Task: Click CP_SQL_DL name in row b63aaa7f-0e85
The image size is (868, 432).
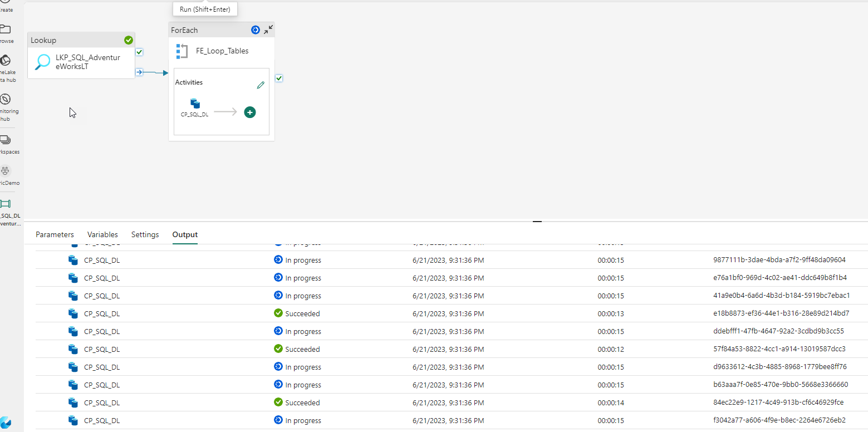Action: pyautogui.click(x=102, y=385)
